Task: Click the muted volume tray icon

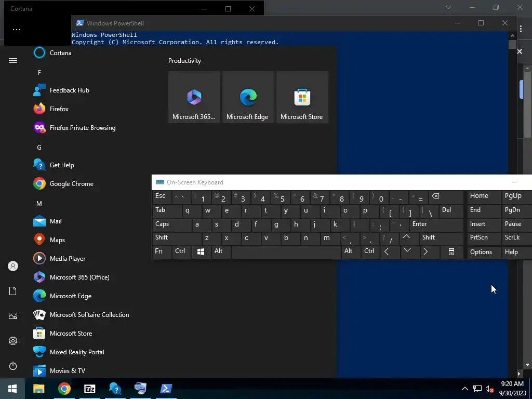Action: coord(489,389)
